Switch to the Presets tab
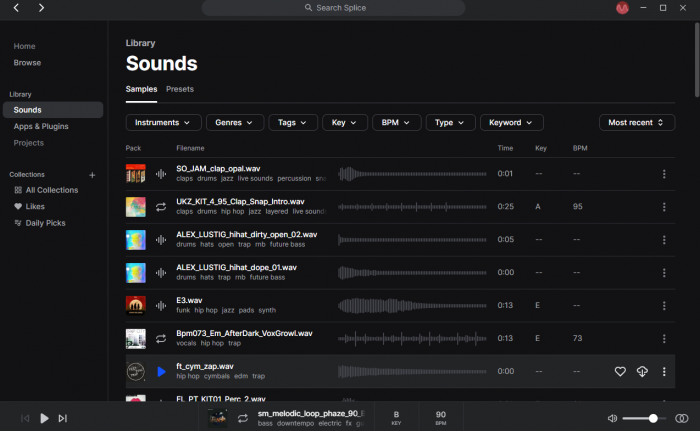The image size is (700, 431). click(x=180, y=89)
